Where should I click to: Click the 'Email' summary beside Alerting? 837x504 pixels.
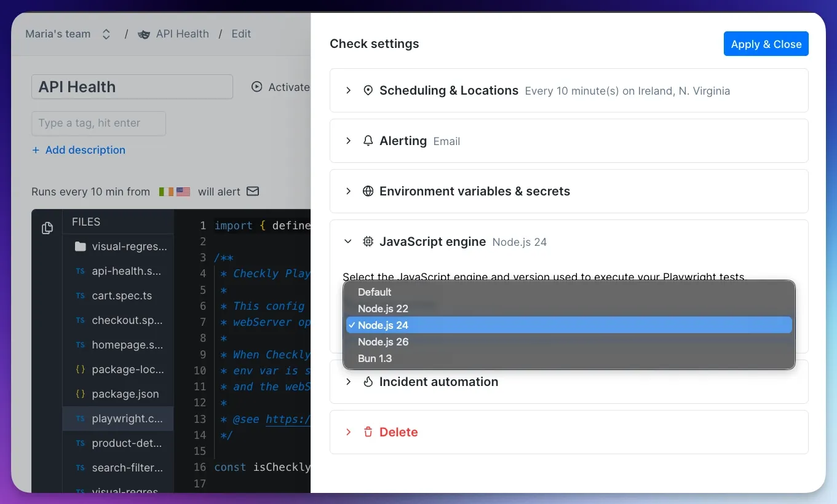pos(446,141)
